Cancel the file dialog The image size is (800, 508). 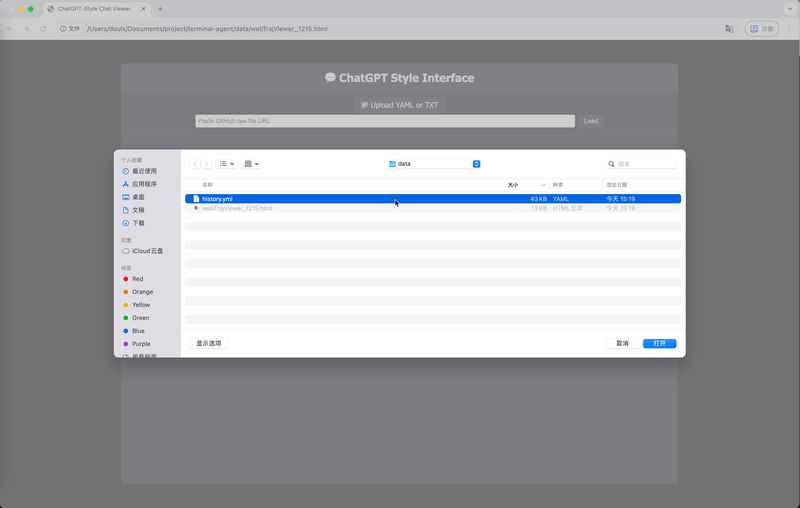622,343
